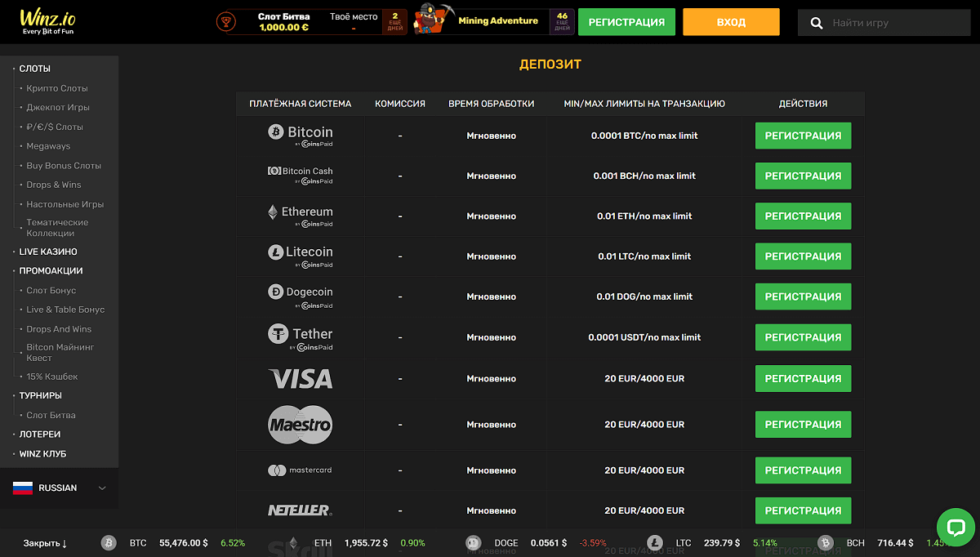Open Слот Бонус promo item
The height and width of the screenshot is (557, 980).
click(x=51, y=290)
